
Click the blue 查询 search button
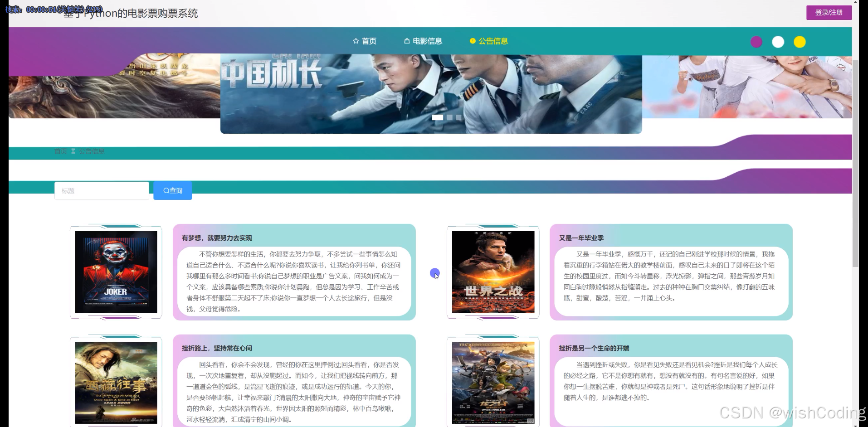pos(173,191)
